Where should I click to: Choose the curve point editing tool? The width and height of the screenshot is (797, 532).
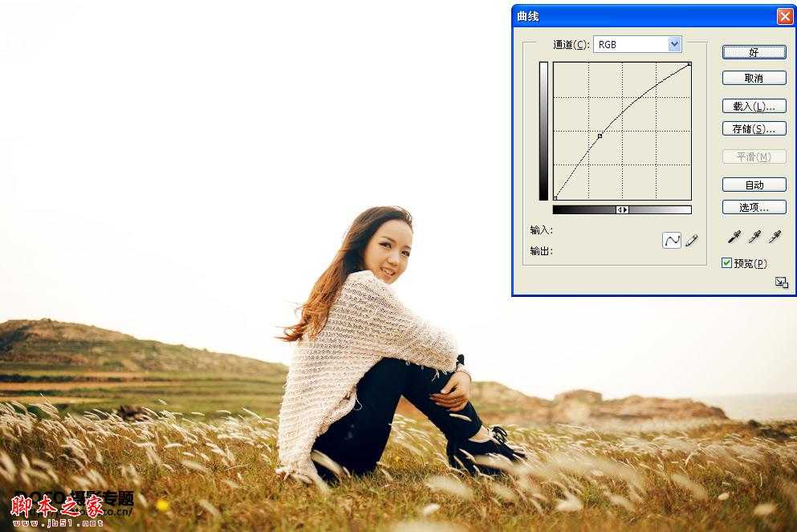(672, 240)
